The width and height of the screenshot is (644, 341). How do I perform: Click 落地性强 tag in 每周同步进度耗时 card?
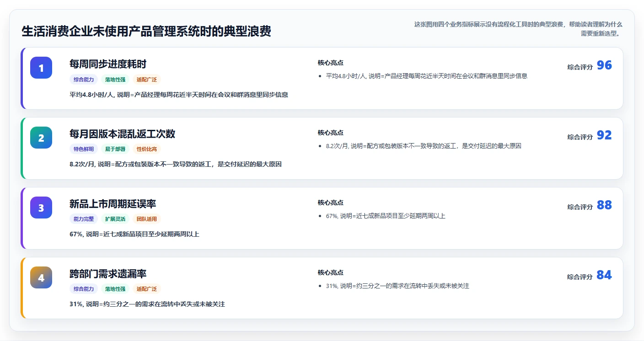point(115,80)
